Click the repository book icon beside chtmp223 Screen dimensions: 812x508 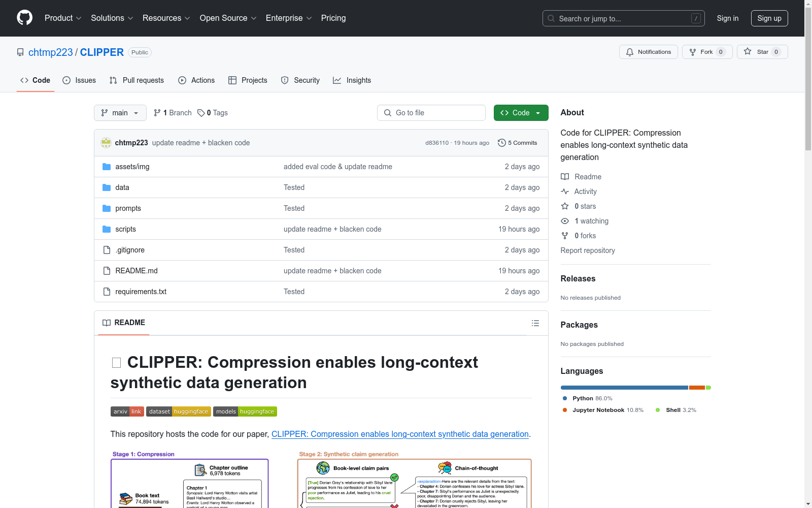coord(20,52)
